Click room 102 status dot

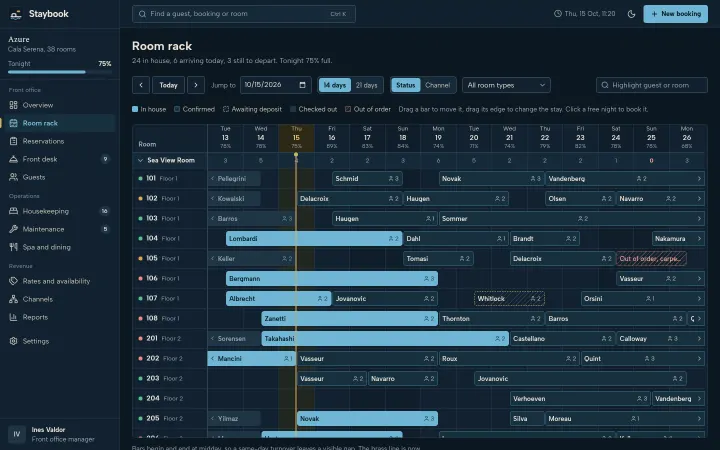(x=140, y=199)
